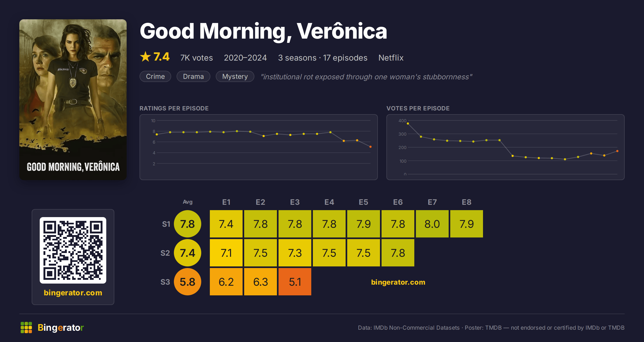Click the S2 E1 7.1 rating cell
Image resolution: width=644 pixels, height=342 pixels.
coord(226,253)
